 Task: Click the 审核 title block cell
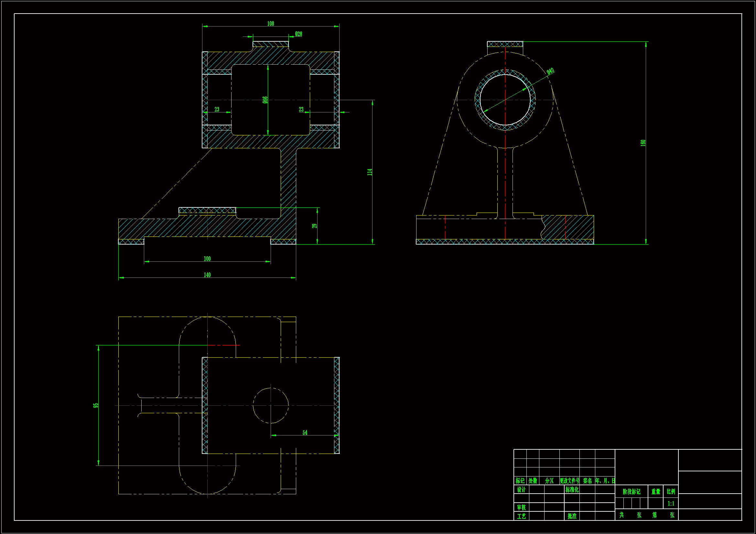tap(521, 508)
